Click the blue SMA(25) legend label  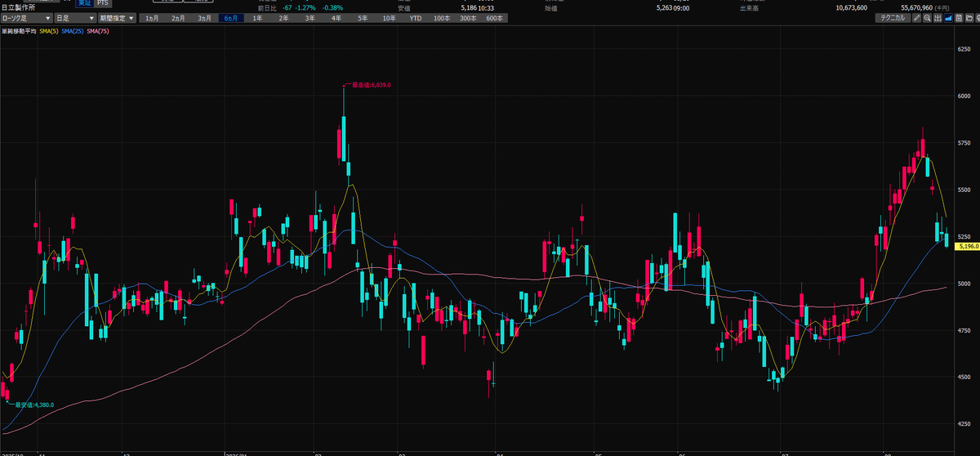pyautogui.click(x=73, y=30)
